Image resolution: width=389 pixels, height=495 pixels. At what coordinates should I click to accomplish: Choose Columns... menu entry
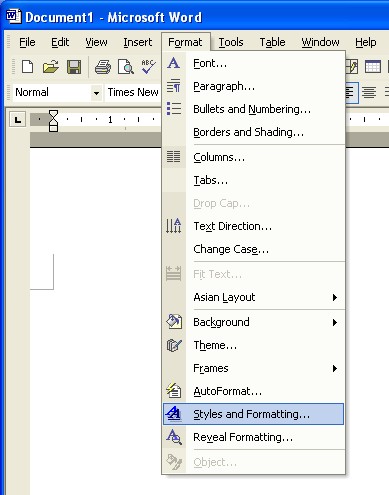pos(253,157)
